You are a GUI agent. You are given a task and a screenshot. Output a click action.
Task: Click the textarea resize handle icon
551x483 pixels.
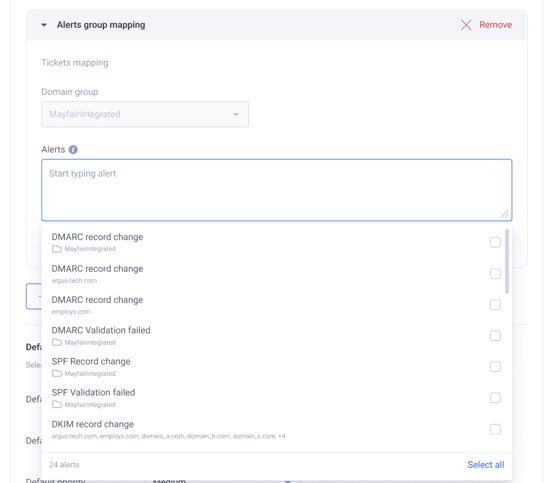(x=505, y=214)
